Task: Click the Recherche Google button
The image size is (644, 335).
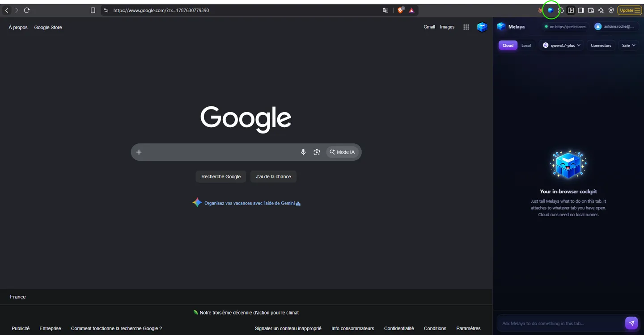Action: tap(221, 176)
